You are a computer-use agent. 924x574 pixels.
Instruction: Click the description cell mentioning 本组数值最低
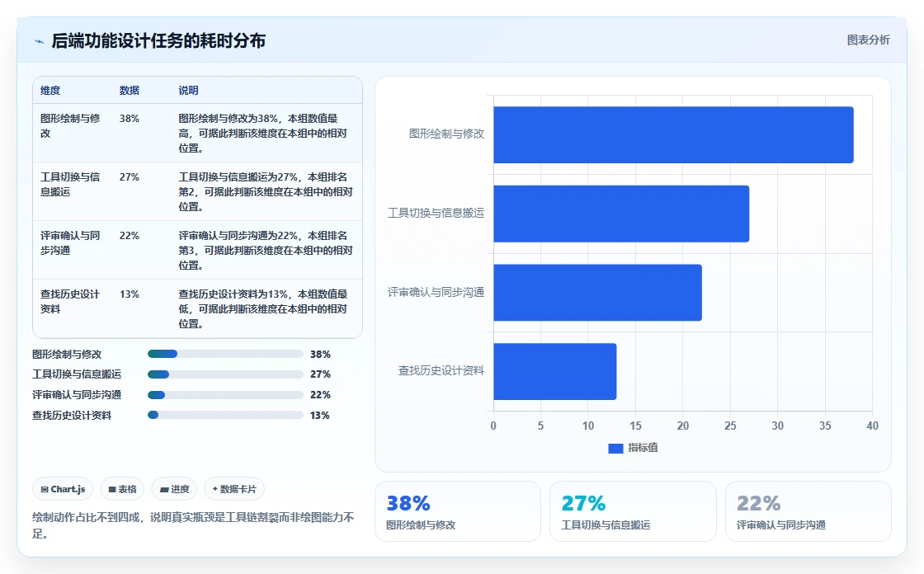click(x=263, y=308)
